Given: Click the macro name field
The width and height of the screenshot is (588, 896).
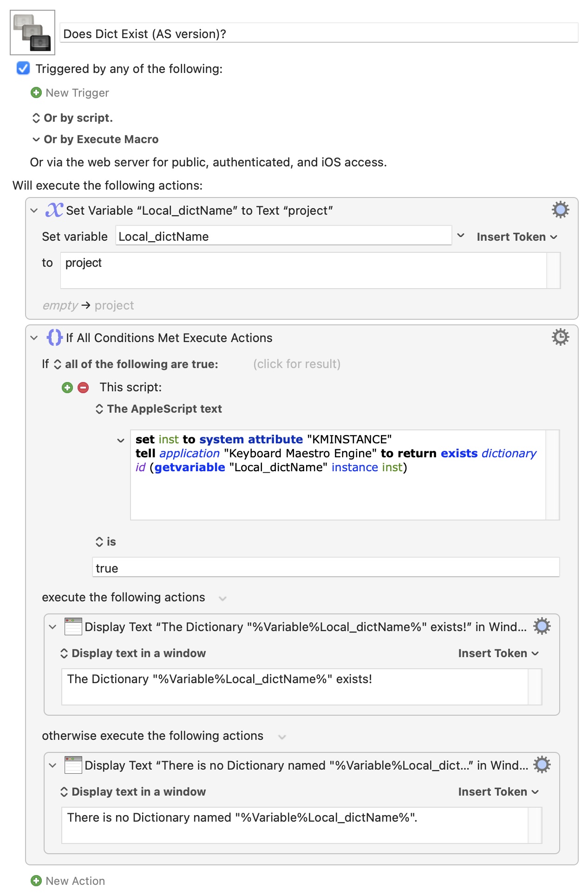Looking at the screenshot, I should [320, 34].
